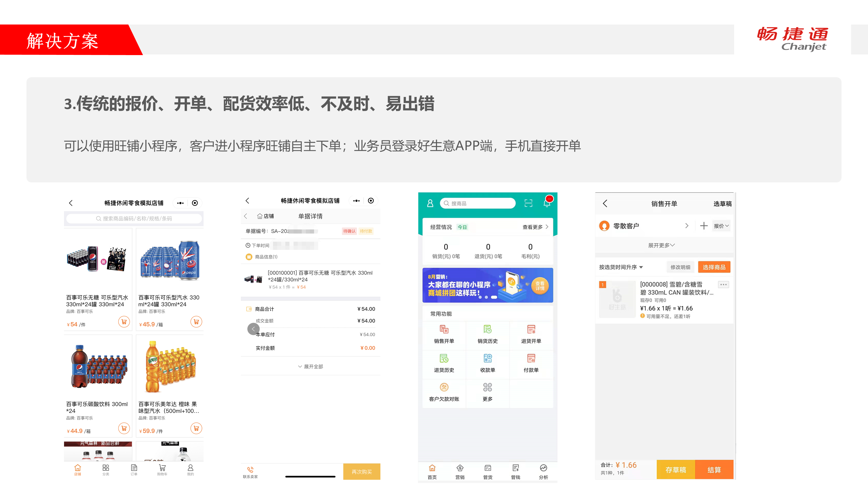Click the 客户欠款对账 icon
The width and height of the screenshot is (868, 488).
point(444,387)
